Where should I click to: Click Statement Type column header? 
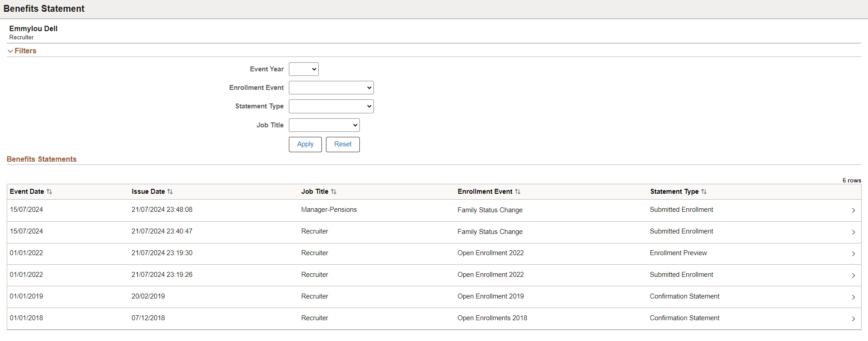pos(675,192)
